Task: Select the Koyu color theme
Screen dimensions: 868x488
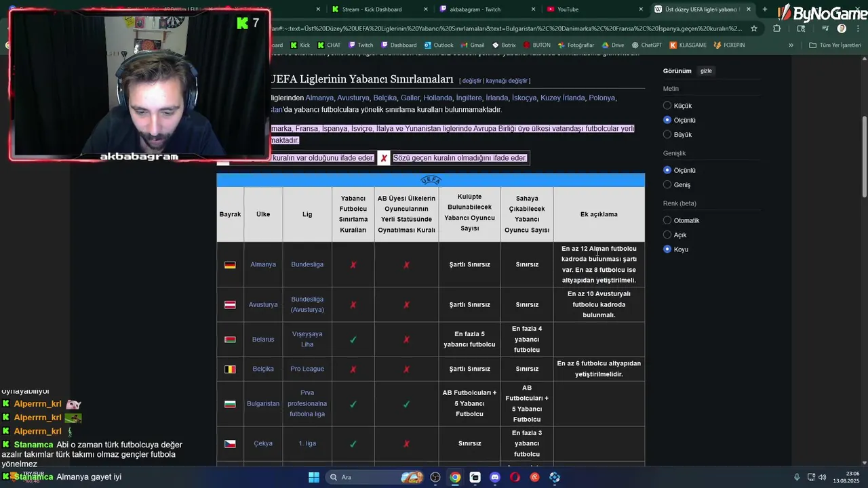Action: point(667,249)
